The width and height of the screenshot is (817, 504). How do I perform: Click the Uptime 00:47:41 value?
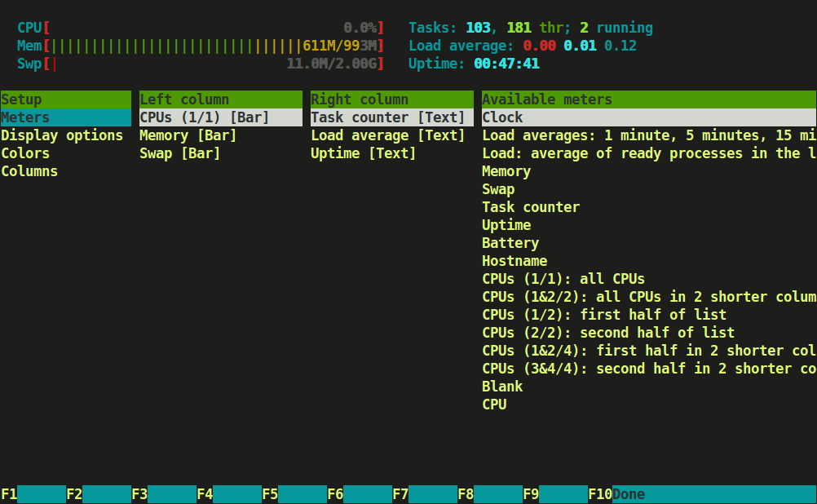pos(506,64)
